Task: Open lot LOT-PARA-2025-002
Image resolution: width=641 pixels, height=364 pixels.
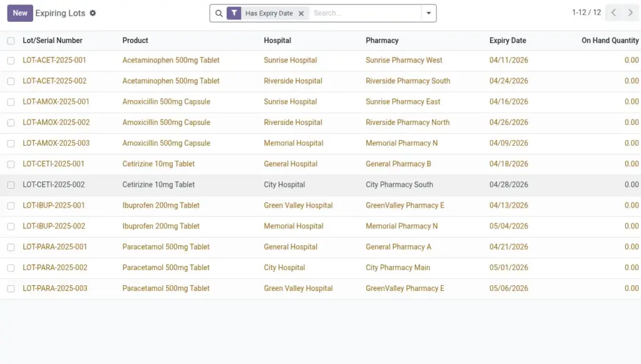Action: 55,268
